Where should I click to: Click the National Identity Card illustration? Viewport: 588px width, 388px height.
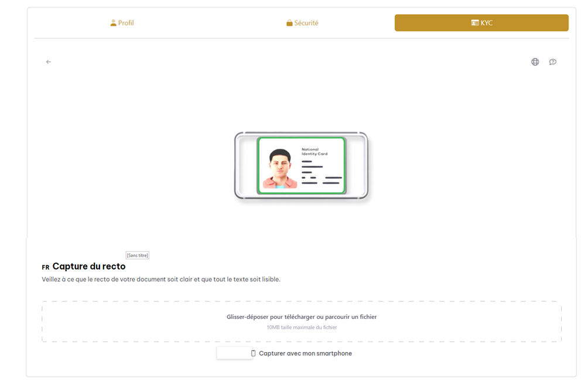pos(301,165)
